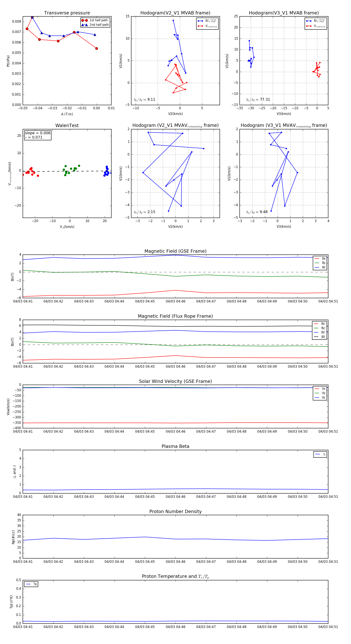Image resolution: width=351 pixels, height=644 pixels.
Task: Click "V3(km/s)" label under the V3_V1 MVAB hodogram
Action: [x=284, y=114]
